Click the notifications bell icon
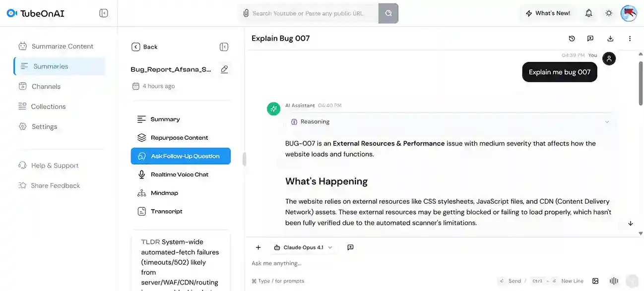 588,13
